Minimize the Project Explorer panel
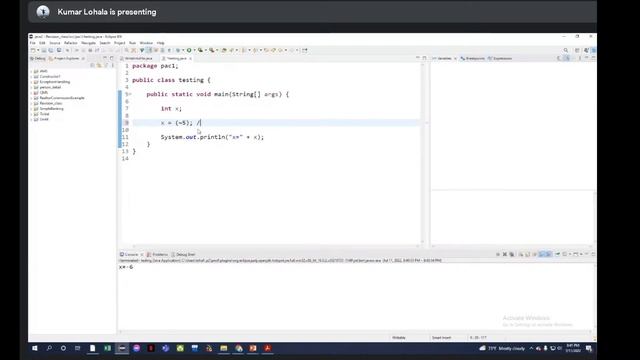 [105, 58]
